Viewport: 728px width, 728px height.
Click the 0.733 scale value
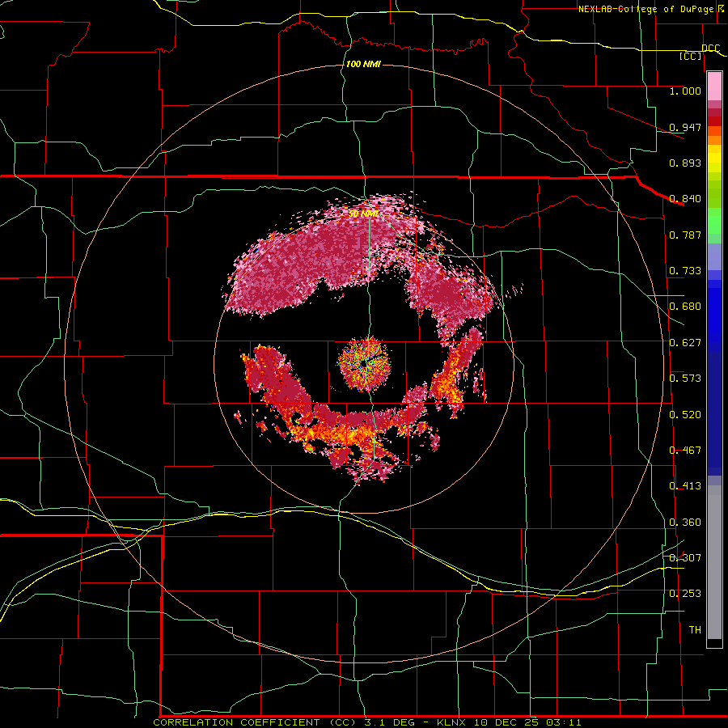(x=685, y=271)
